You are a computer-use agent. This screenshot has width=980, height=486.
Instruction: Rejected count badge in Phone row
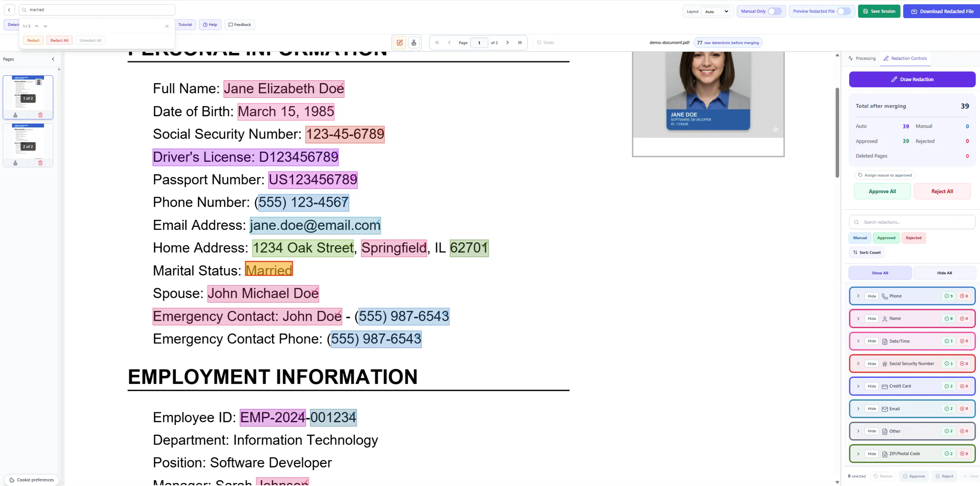coord(964,296)
